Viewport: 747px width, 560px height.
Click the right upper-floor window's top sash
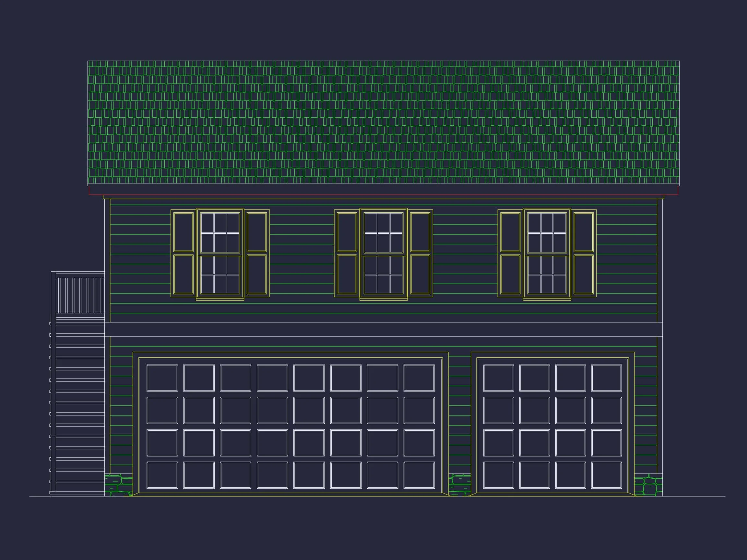click(x=547, y=233)
